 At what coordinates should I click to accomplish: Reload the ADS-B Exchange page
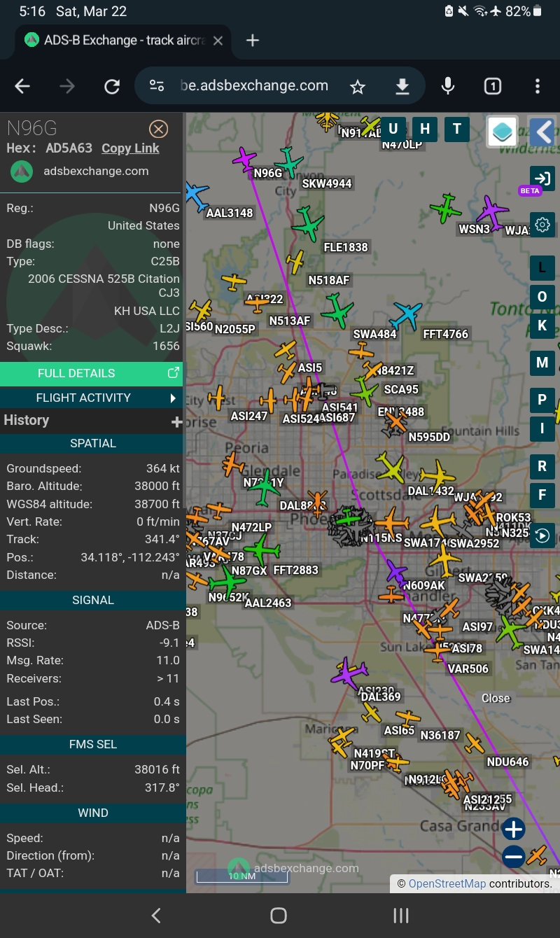(112, 86)
